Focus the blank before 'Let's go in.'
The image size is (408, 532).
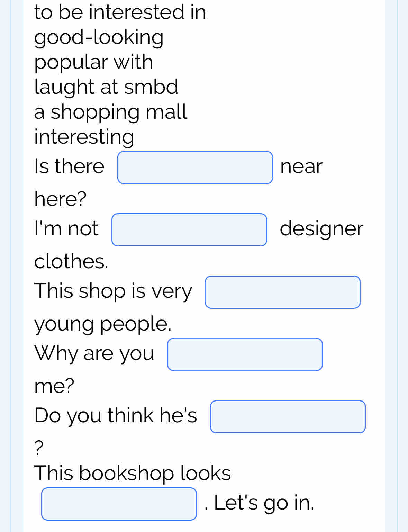click(119, 504)
